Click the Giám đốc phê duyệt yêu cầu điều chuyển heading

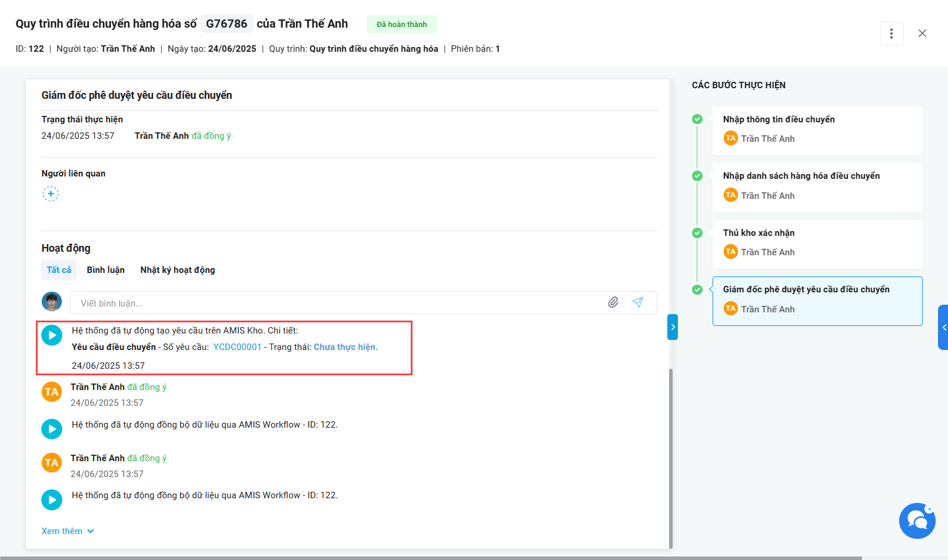pyautogui.click(x=137, y=95)
